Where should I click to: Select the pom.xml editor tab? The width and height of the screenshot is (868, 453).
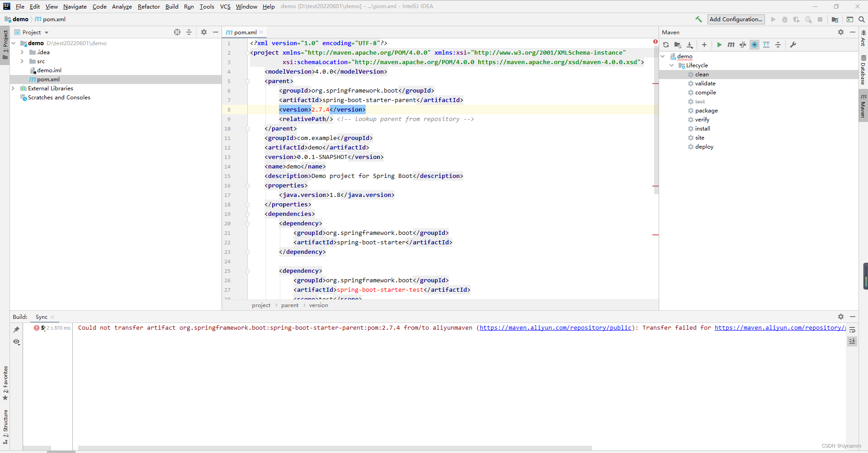(245, 32)
